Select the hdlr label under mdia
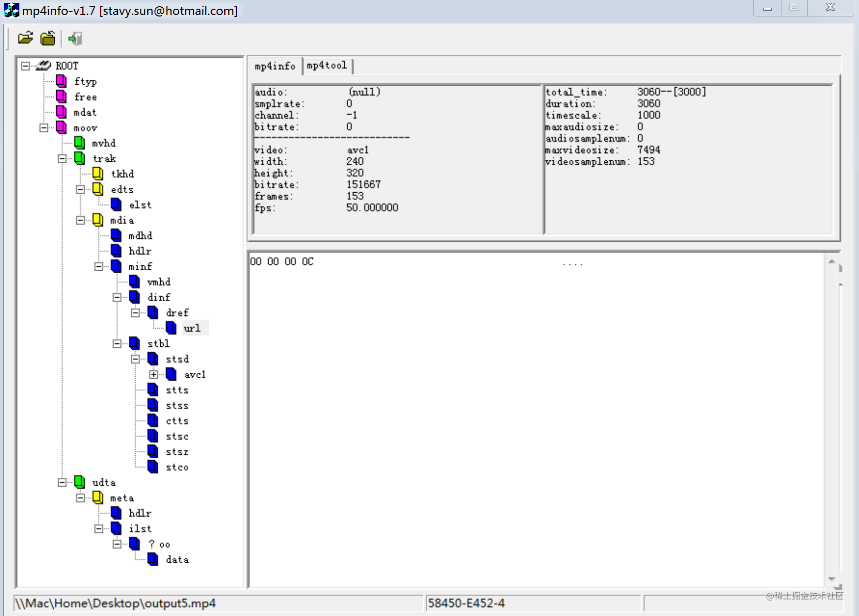 [x=140, y=251]
